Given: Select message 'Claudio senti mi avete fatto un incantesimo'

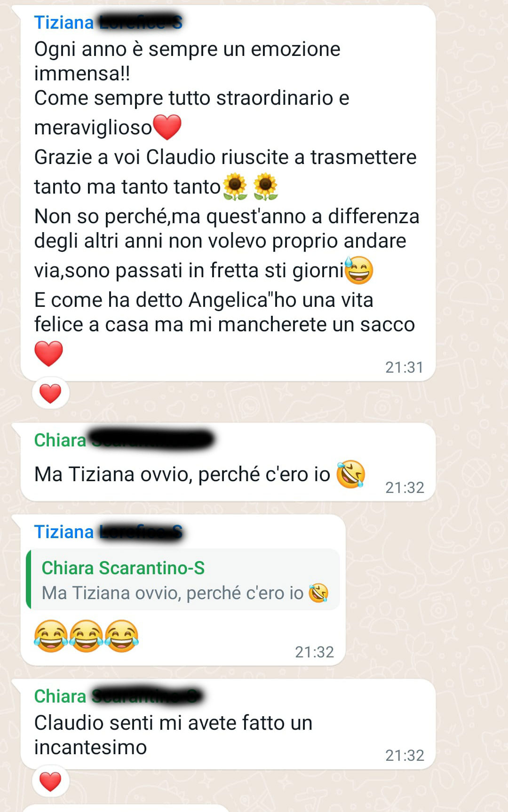Looking at the screenshot, I should click(x=228, y=724).
